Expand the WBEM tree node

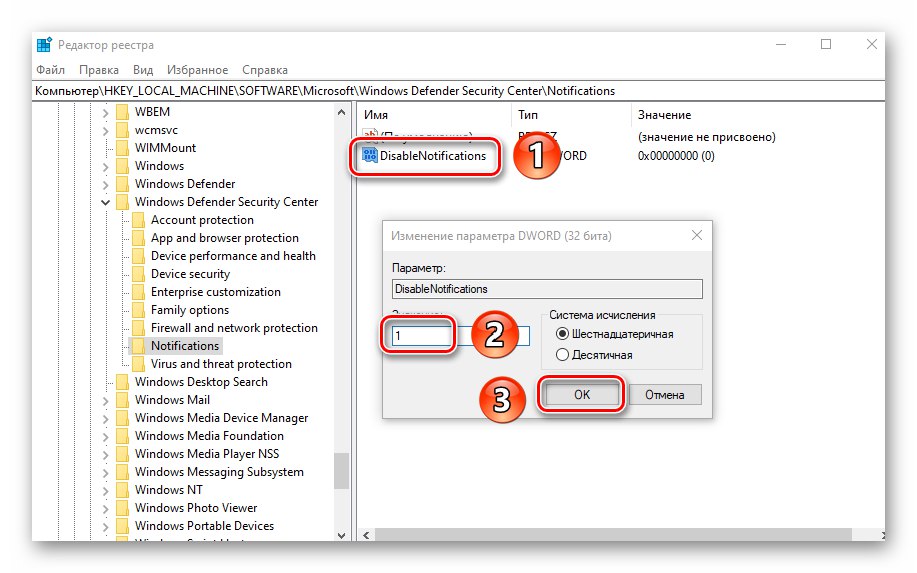105,112
